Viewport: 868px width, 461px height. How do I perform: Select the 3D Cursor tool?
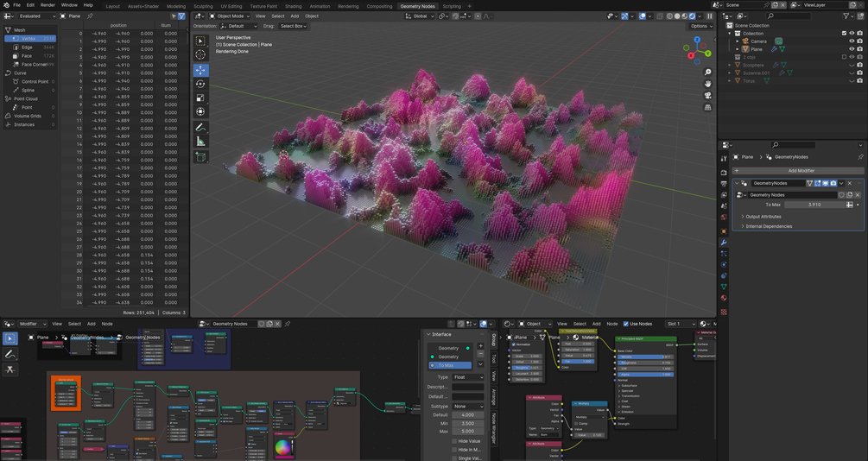click(200, 54)
